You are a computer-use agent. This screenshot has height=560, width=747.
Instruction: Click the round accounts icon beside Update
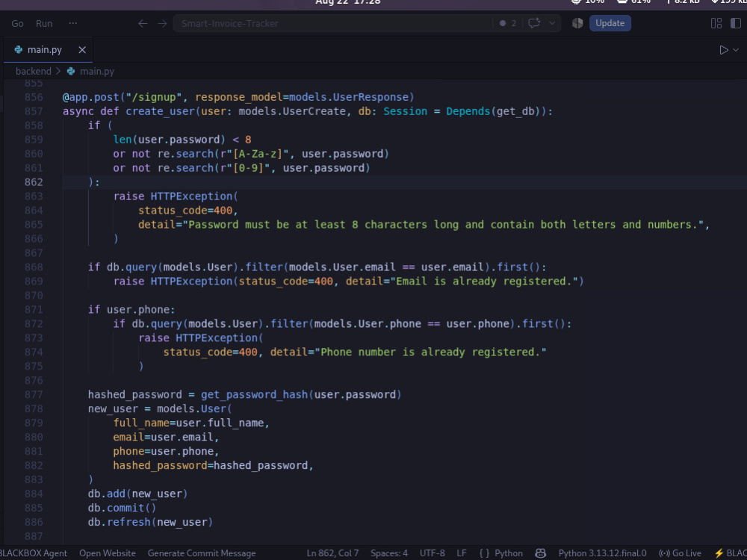click(x=577, y=23)
